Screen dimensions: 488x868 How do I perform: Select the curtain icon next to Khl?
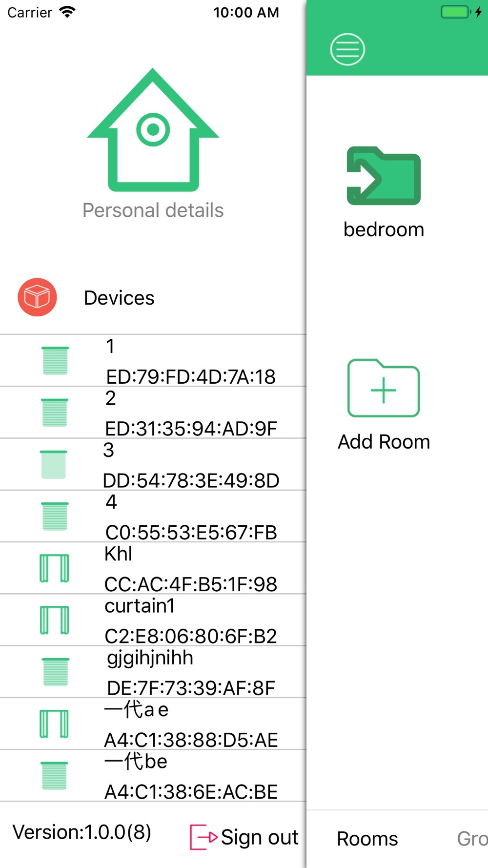coord(54,568)
